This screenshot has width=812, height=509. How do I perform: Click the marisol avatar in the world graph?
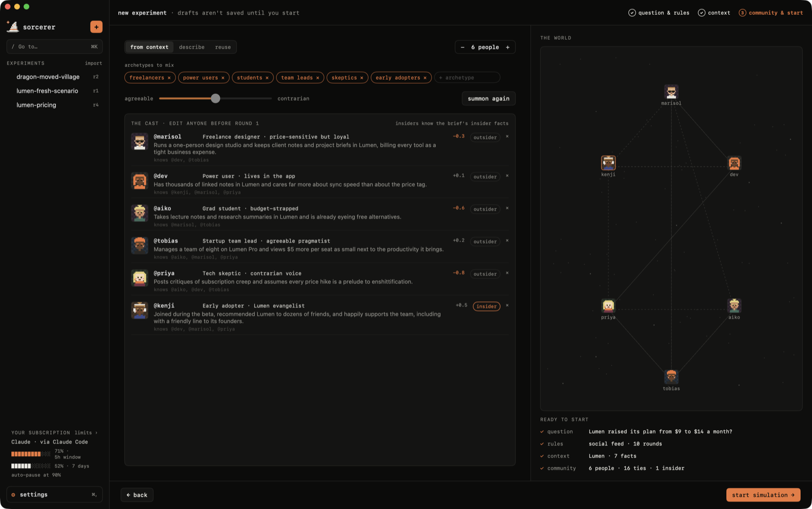coord(671,92)
